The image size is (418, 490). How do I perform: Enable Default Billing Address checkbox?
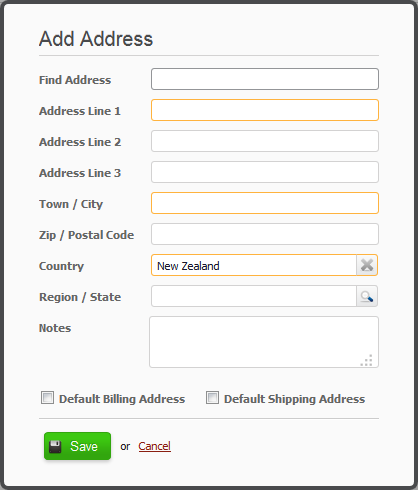coord(47,398)
